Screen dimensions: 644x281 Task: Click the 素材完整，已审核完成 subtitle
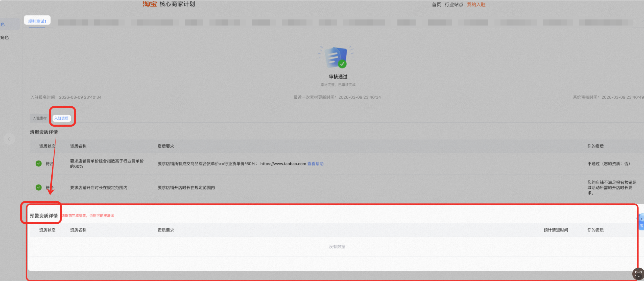[x=338, y=85]
